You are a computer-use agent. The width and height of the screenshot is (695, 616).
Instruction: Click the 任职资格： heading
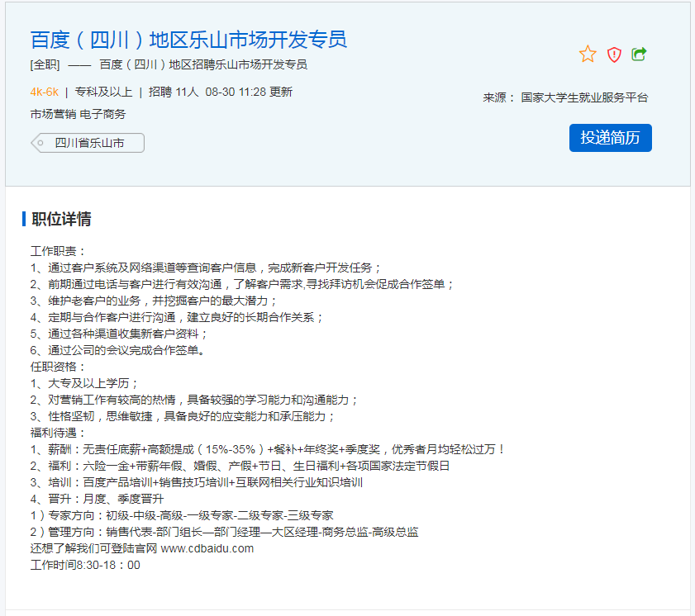58,367
